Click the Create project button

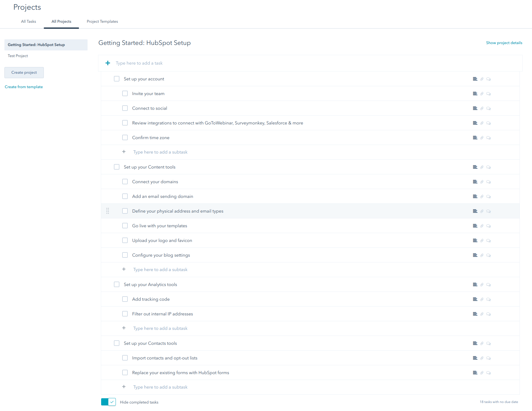(x=24, y=72)
